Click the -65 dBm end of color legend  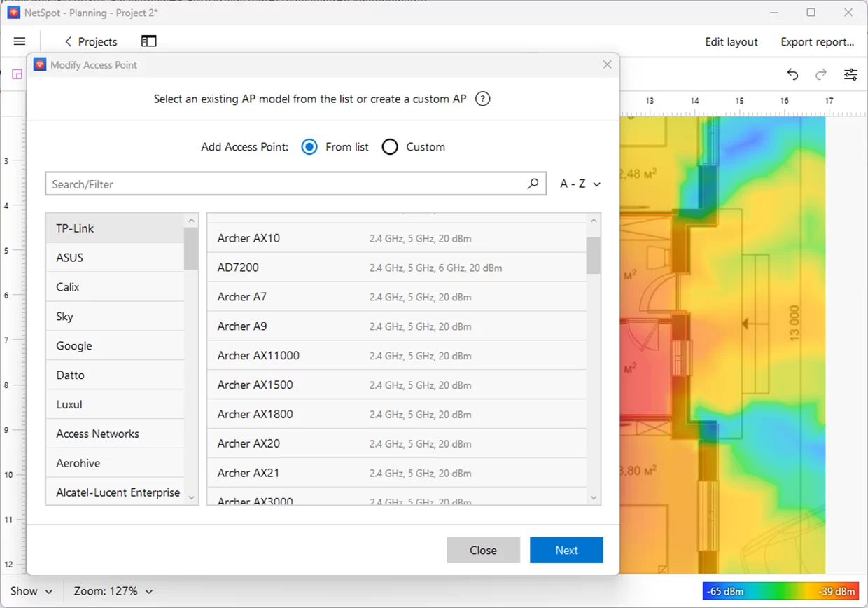click(724, 591)
